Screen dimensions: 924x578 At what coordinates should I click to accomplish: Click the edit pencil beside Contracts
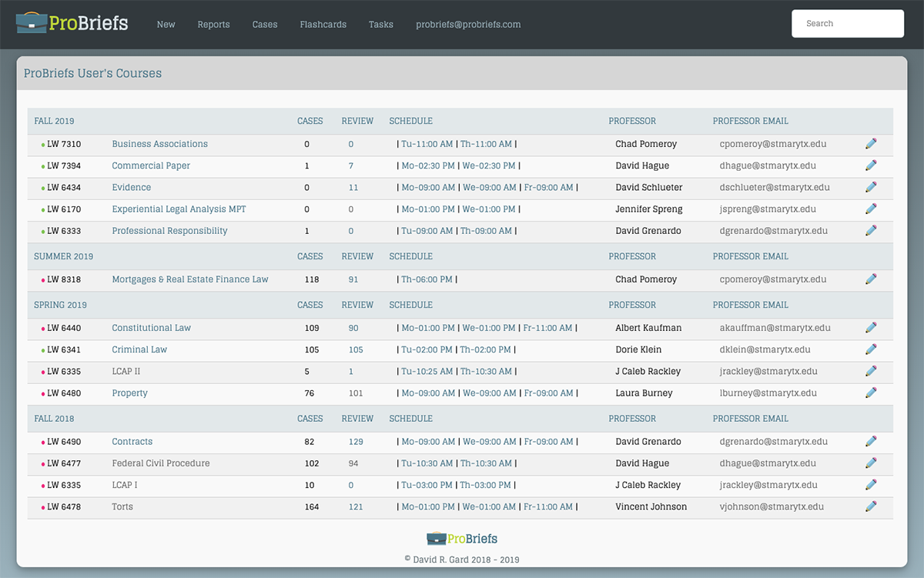tap(871, 441)
